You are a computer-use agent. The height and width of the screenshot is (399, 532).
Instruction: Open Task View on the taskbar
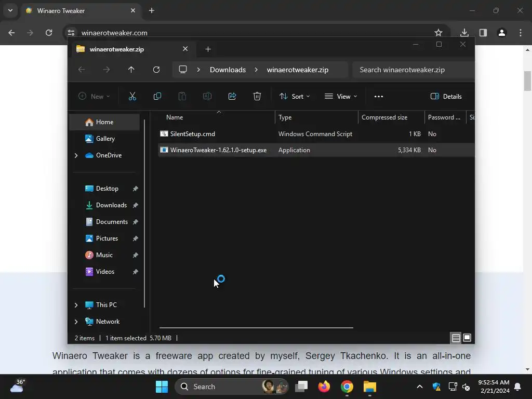point(301,387)
